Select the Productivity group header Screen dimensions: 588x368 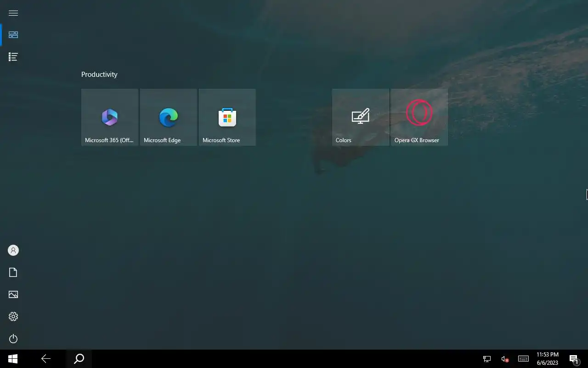[x=99, y=75]
